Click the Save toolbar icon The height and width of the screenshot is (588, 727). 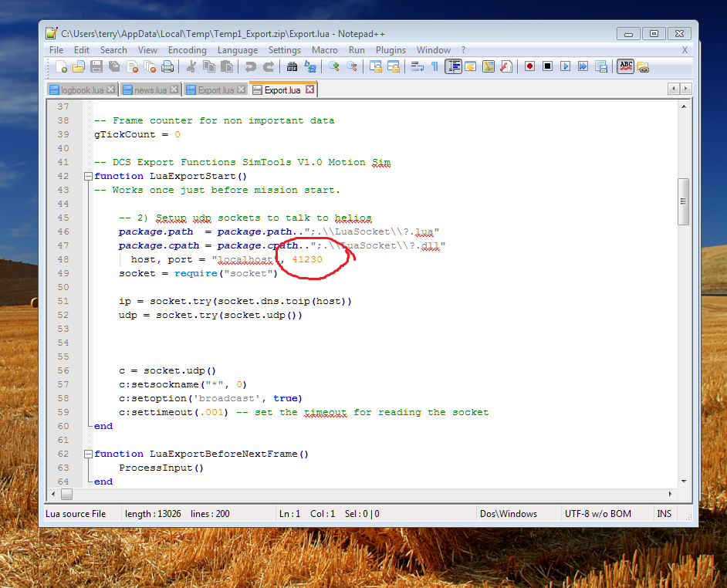(x=96, y=67)
